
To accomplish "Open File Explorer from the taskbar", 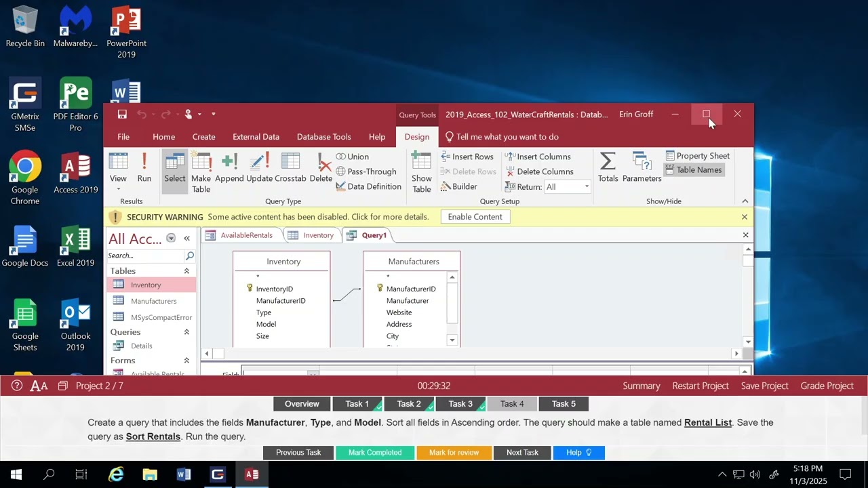I will 150,474.
